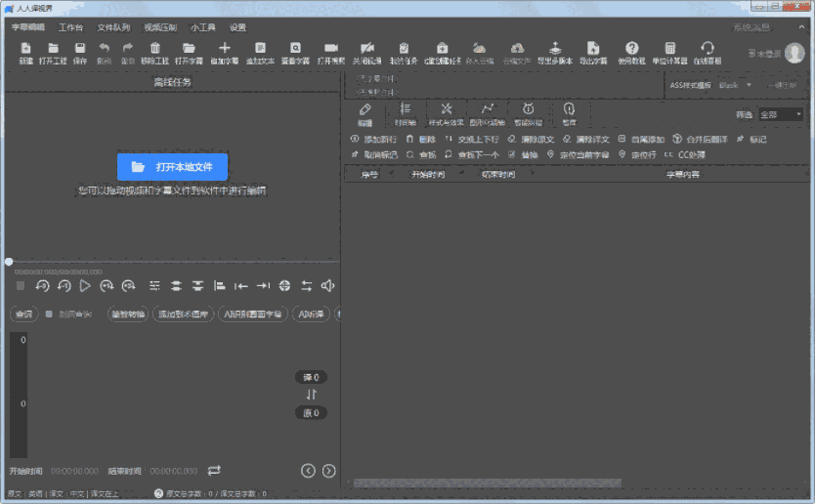Click the blue 打开本地文件 button
Viewport: 815px width, 504px height.
tap(172, 167)
